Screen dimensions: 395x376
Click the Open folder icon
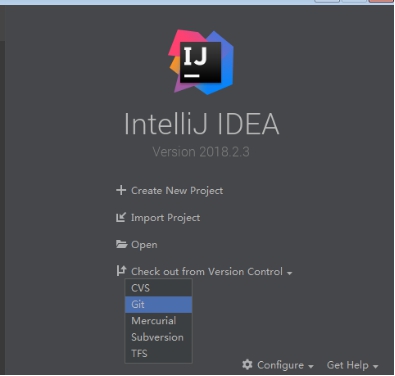(x=121, y=244)
